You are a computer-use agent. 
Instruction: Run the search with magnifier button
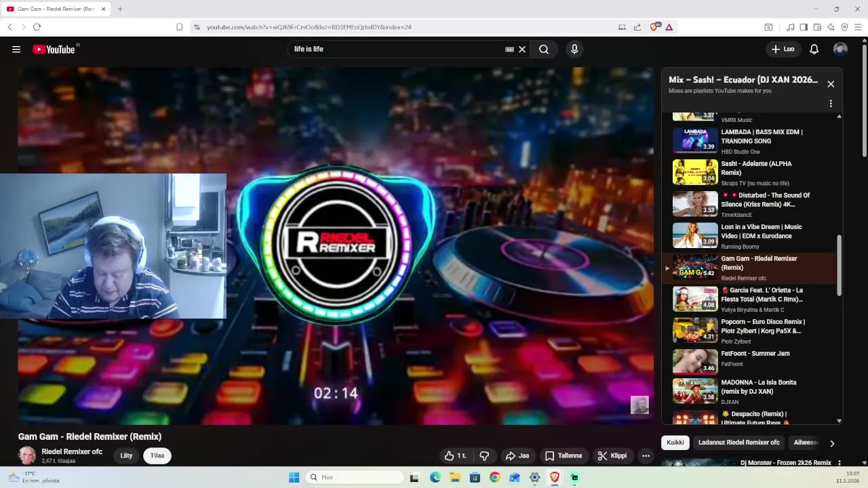pos(544,49)
